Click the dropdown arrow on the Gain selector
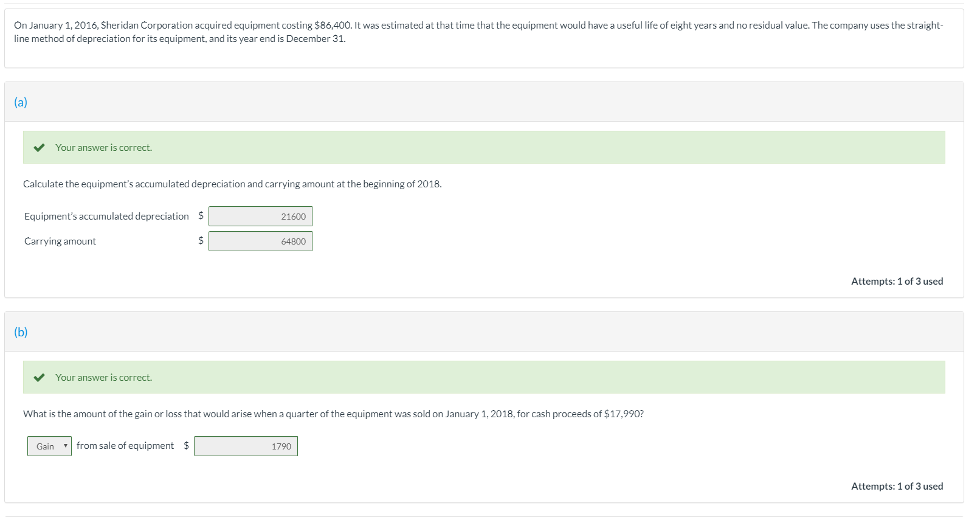The width and height of the screenshot is (980, 517). tap(66, 445)
